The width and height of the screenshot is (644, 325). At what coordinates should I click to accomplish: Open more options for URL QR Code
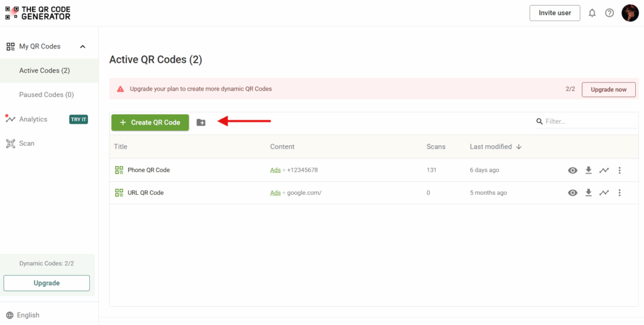[619, 193]
